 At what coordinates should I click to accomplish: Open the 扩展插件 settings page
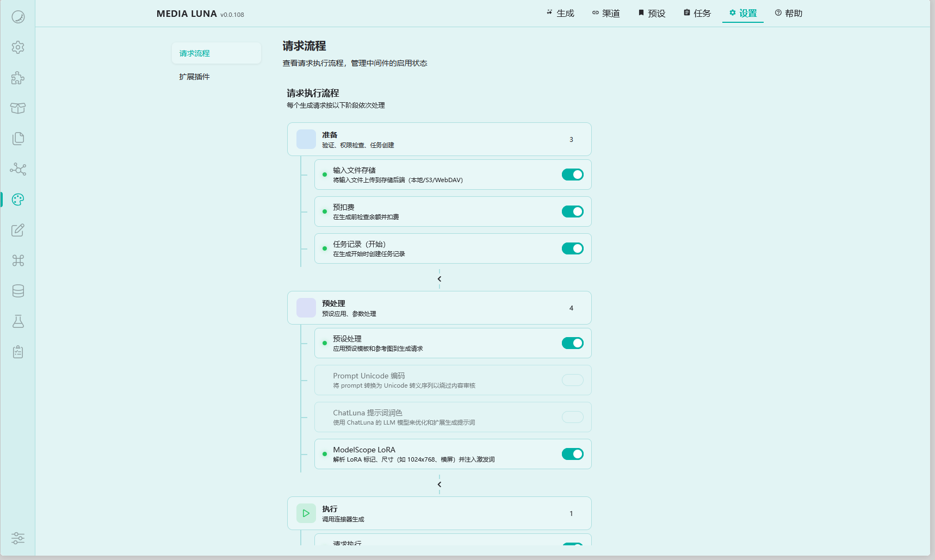(x=195, y=77)
